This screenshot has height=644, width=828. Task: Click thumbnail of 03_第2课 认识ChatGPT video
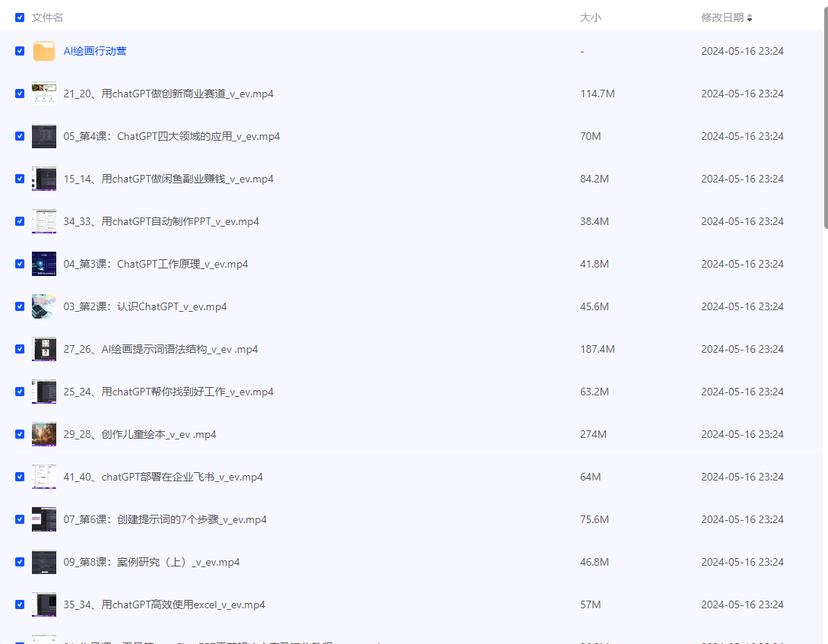(x=44, y=307)
